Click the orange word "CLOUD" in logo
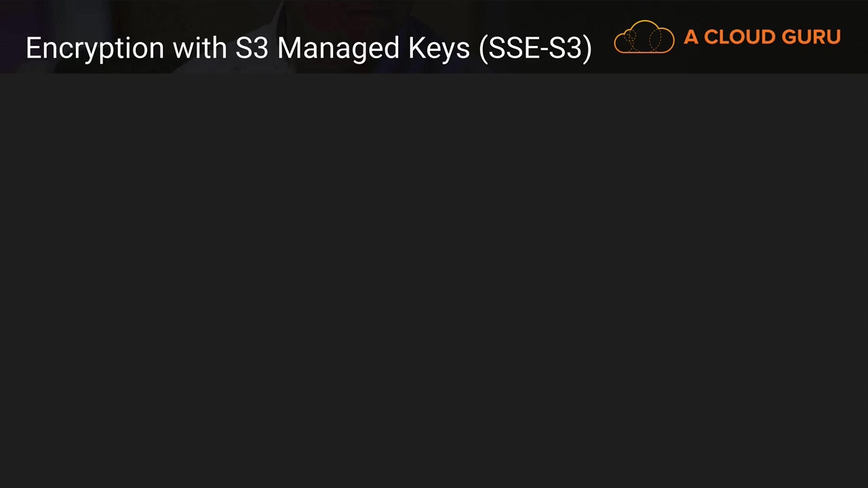The height and width of the screenshot is (488, 868). [x=739, y=37]
